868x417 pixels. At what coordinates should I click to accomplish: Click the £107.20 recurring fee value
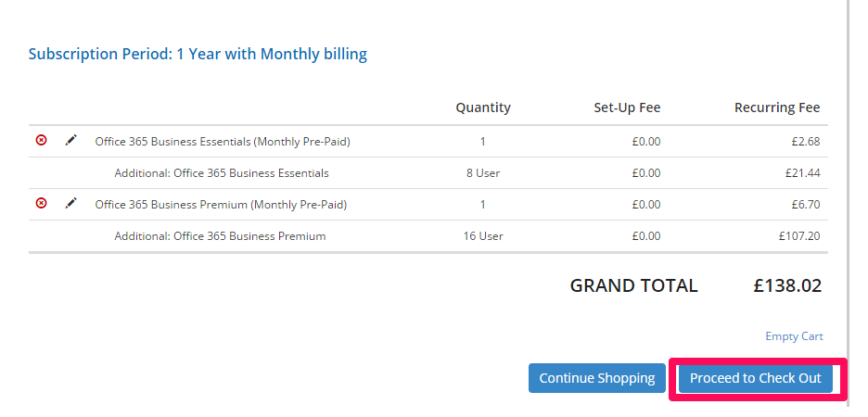pos(798,236)
